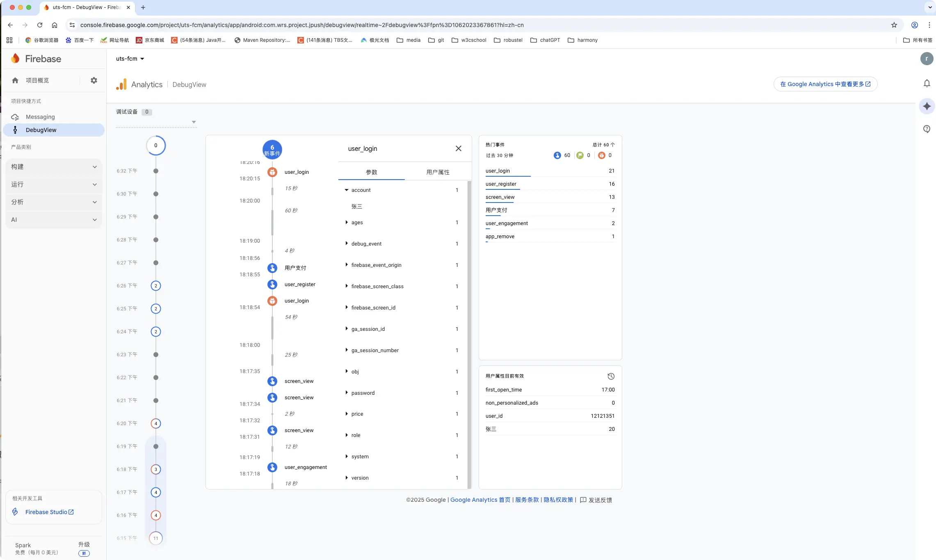The width and height of the screenshot is (936, 560).
Task: Collapse the account parameter
Action: point(347,190)
